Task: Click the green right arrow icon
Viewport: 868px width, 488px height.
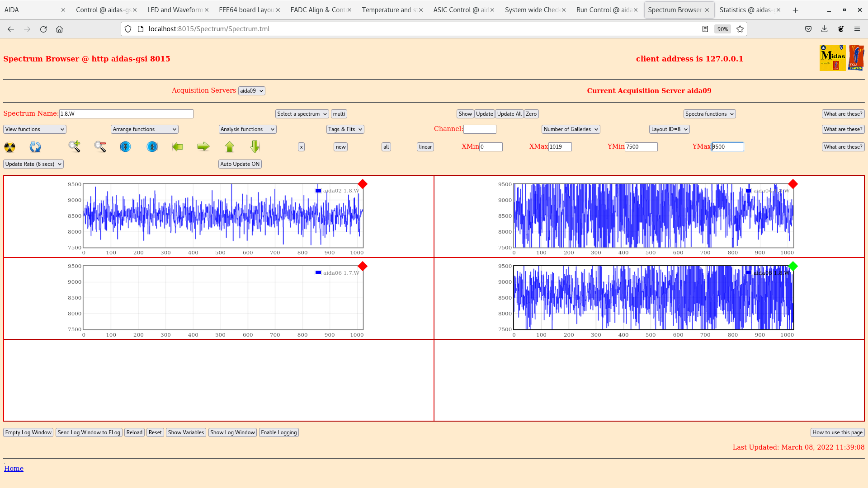Action: point(203,146)
